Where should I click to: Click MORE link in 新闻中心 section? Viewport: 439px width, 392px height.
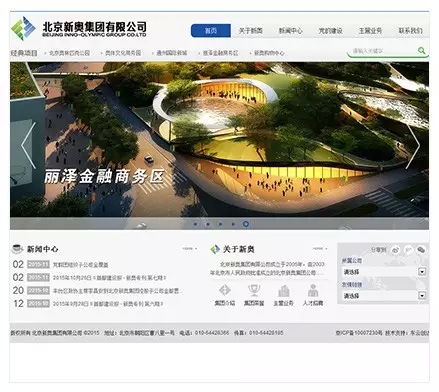point(189,249)
